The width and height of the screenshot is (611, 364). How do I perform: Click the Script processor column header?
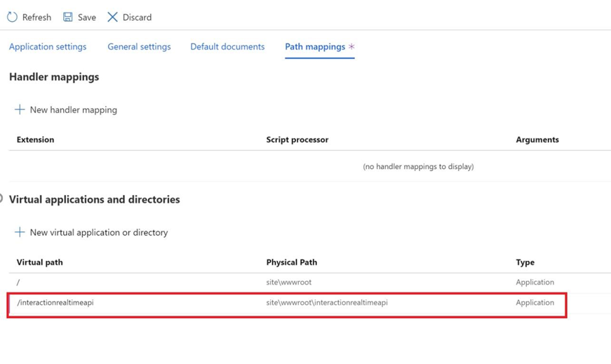pyautogui.click(x=297, y=140)
